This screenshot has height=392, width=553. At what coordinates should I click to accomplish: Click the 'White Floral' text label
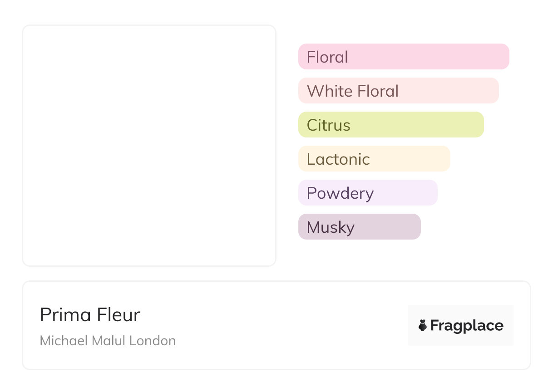click(x=353, y=91)
